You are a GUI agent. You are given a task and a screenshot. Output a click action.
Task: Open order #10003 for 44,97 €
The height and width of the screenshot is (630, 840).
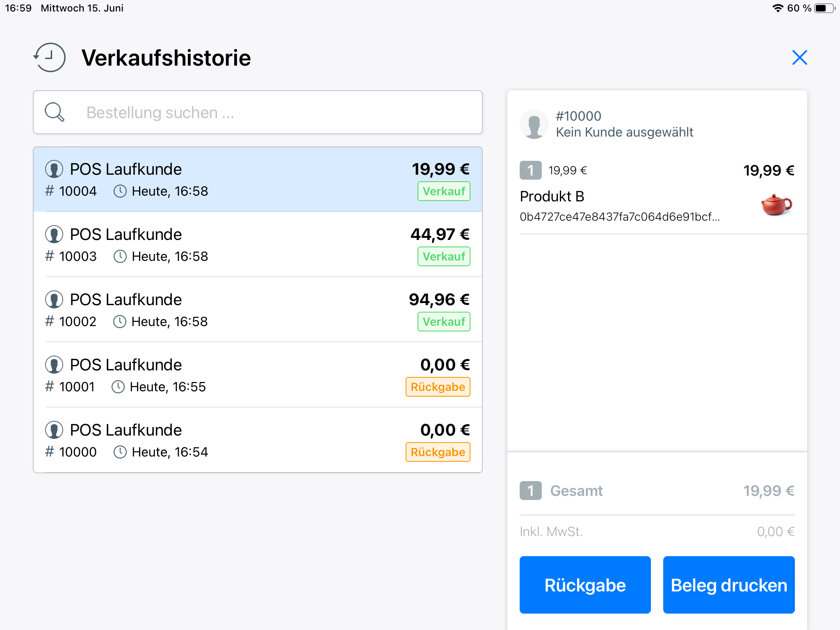point(258,245)
